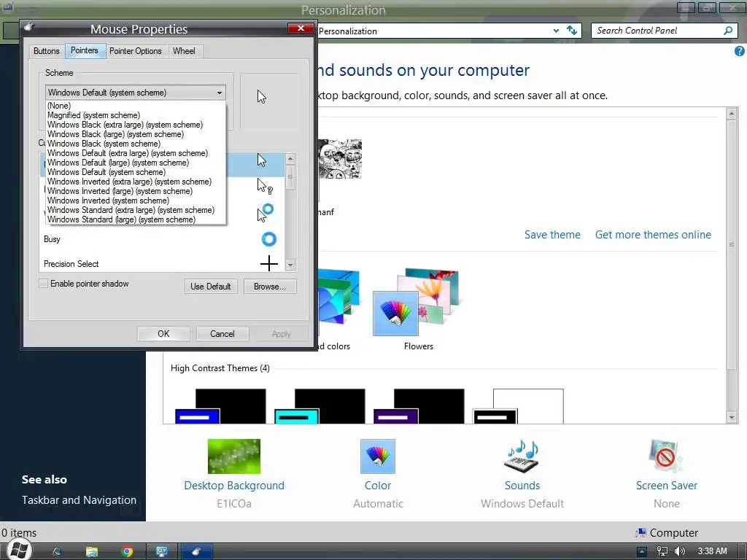Open Internet Explorer from taskbar
Viewport: 747px width, 560px height.
click(x=57, y=551)
